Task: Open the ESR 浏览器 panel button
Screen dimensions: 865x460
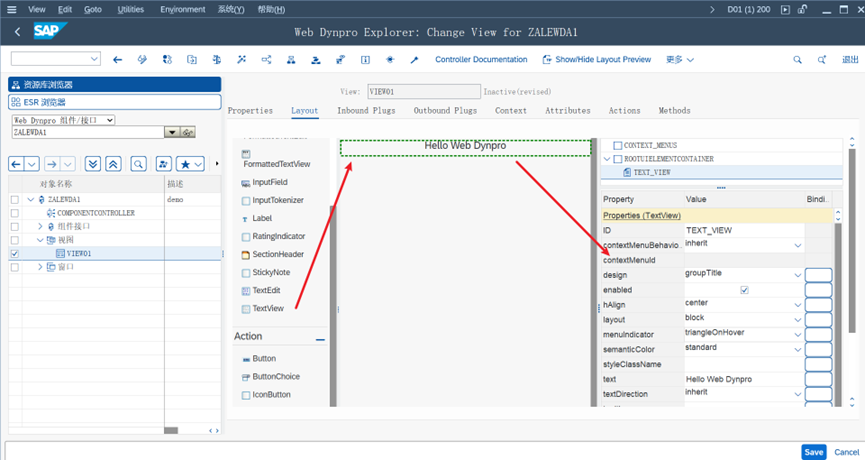Action: click(115, 102)
